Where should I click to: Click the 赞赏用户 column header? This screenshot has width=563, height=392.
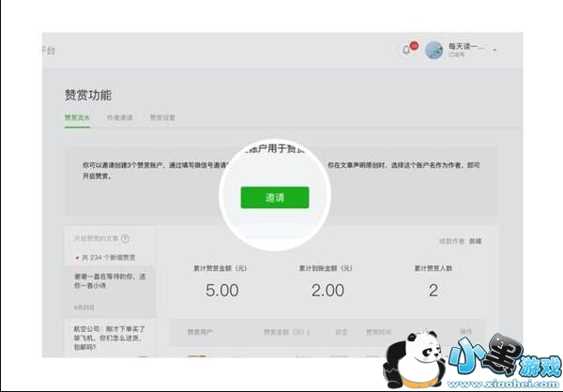click(x=200, y=332)
